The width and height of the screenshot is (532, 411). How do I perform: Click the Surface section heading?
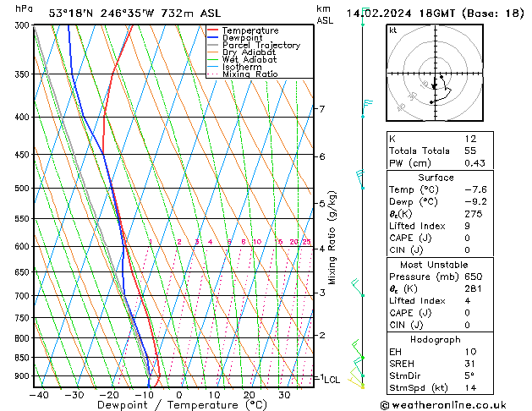[x=436, y=178]
